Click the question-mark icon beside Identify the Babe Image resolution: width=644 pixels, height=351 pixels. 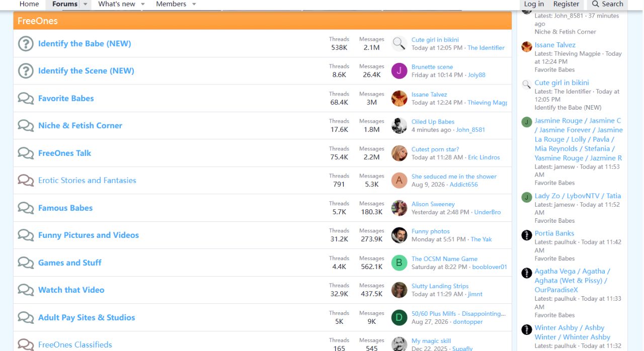(x=26, y=44)
